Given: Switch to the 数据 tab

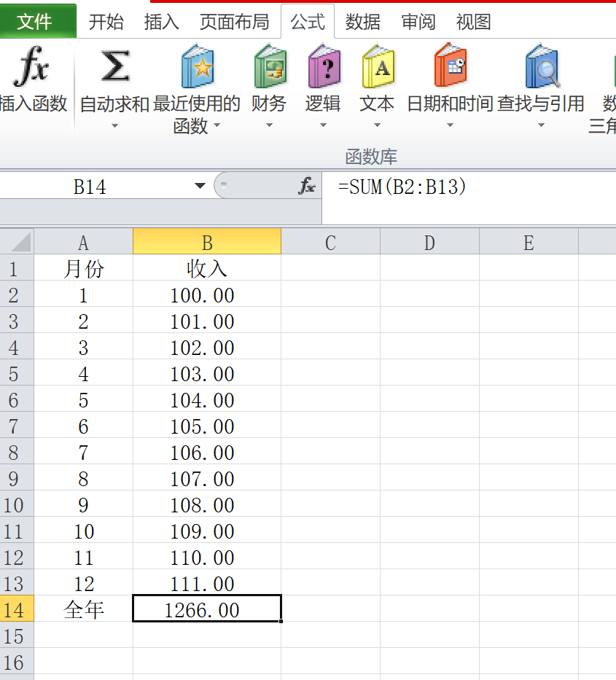Looking at the screenshot, I should click(x=362, y=22).
